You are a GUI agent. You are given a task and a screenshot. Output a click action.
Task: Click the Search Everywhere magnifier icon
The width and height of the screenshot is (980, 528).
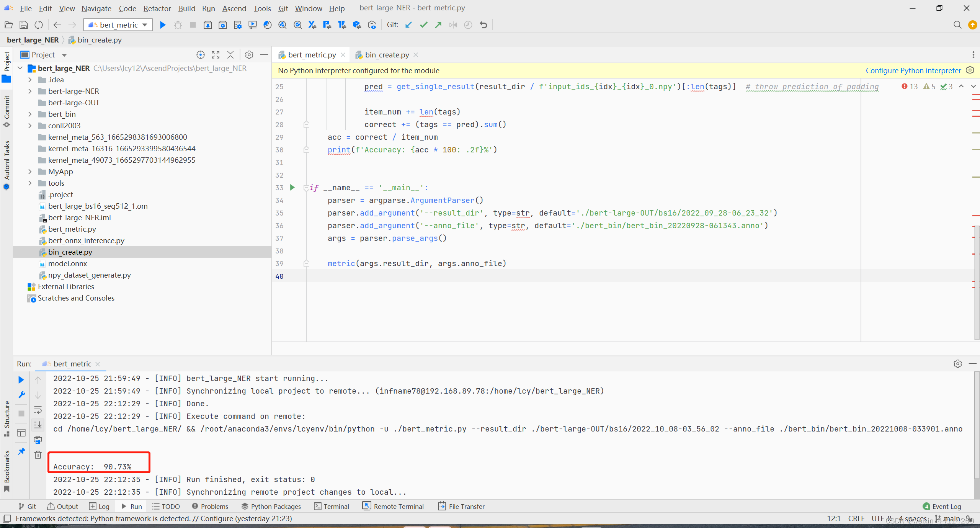(x=957, y=25)
